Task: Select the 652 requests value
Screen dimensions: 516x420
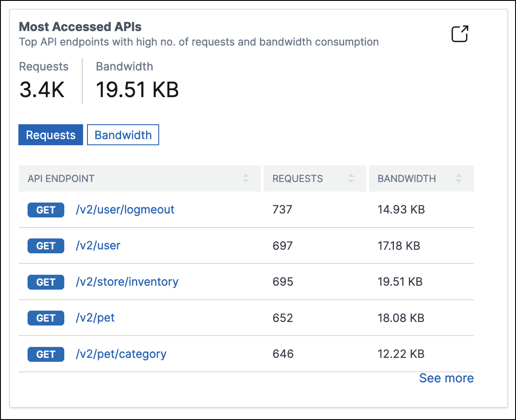Action: pos(282,318)
